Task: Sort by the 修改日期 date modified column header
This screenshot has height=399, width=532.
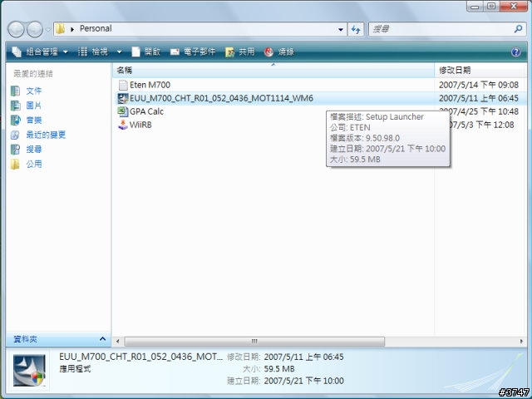Action: pyautogui.click(x=480, y=70)
